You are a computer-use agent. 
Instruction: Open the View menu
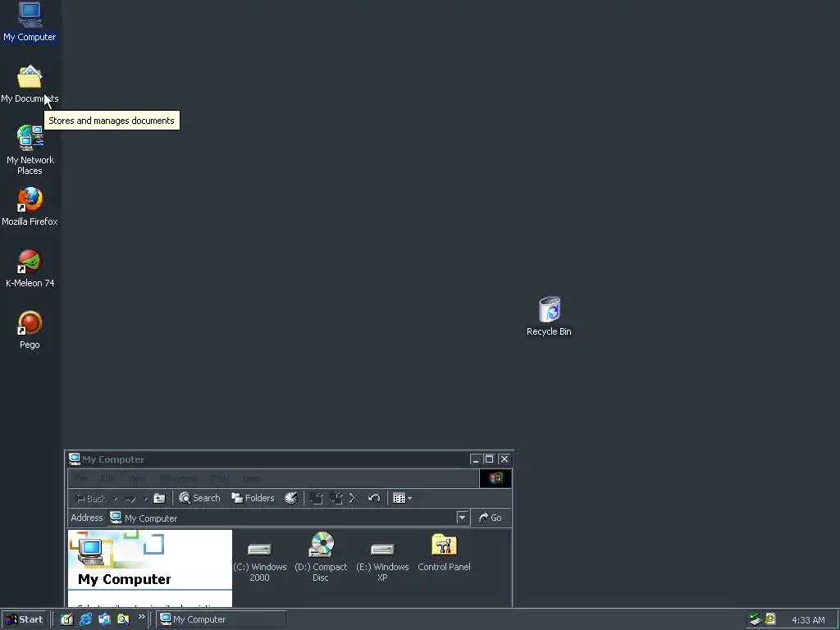(137, 478)
